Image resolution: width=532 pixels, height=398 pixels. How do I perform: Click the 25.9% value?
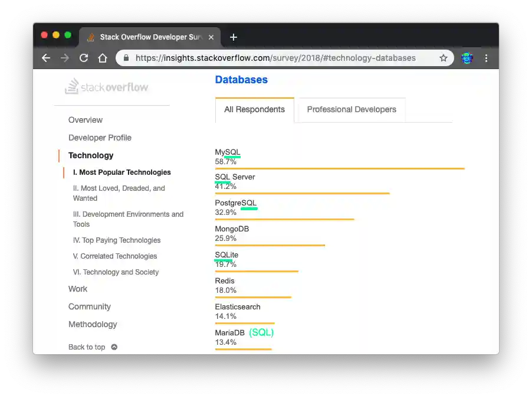pyautogui.click(x=226, y=239)
